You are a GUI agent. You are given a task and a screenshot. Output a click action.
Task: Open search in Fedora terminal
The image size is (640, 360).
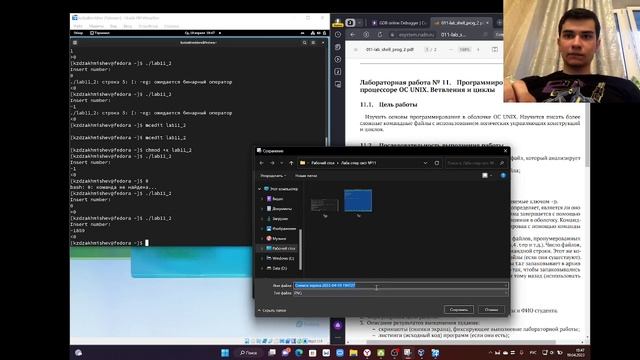pos(304,42)
